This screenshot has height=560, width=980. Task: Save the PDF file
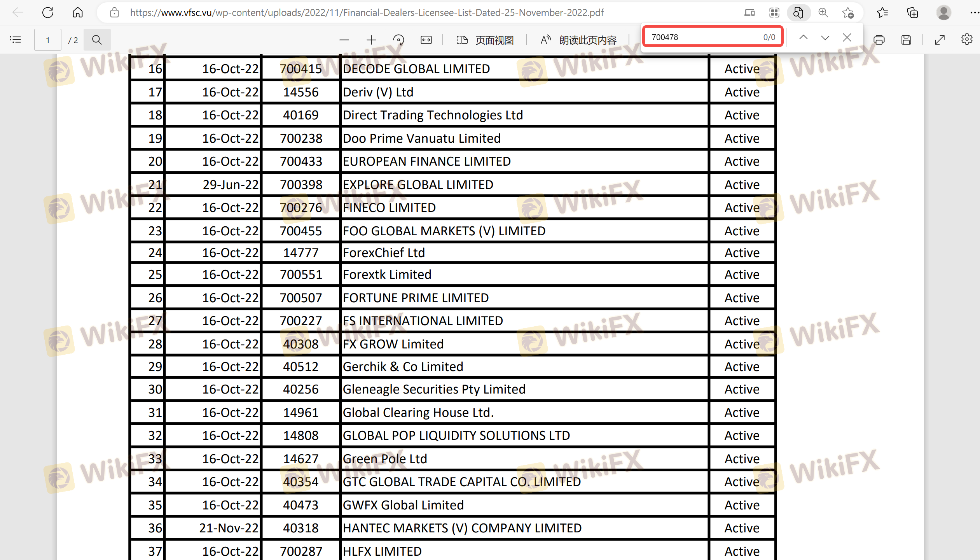(x=906, y=40)
